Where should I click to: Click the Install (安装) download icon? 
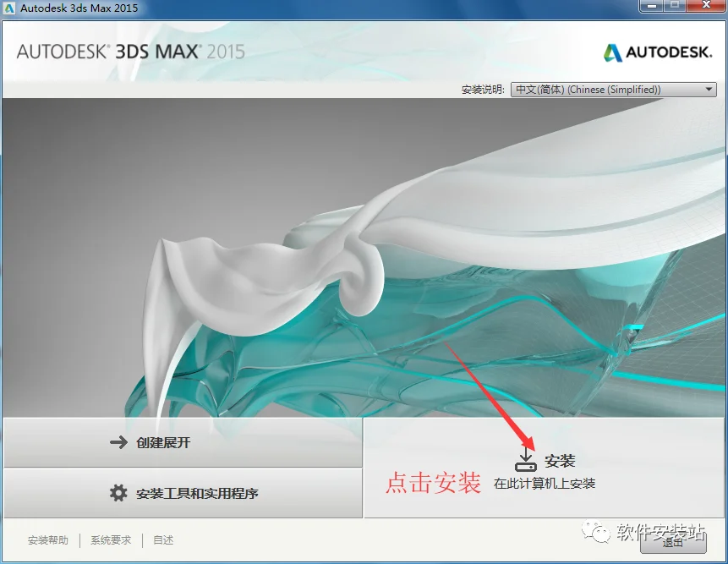point(526,459)
